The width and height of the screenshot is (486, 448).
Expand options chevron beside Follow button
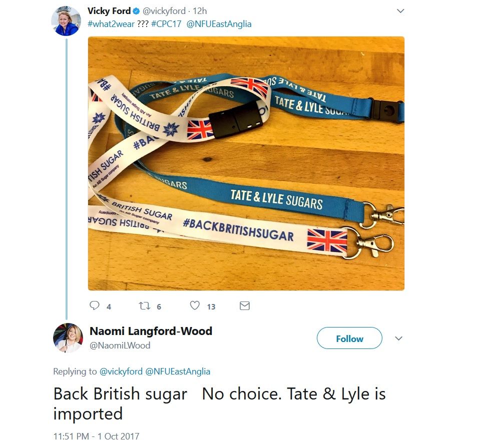pyautogui.click(x=398, y=338)
